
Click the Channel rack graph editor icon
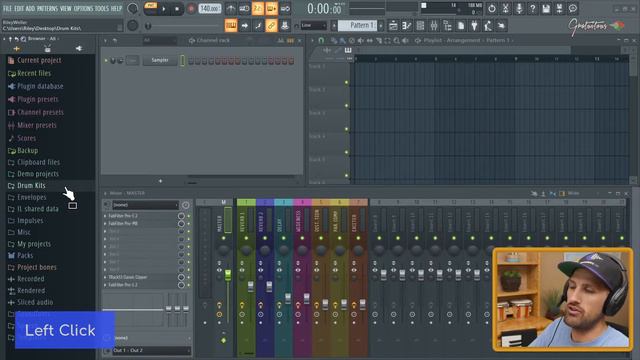click(281, 40)
